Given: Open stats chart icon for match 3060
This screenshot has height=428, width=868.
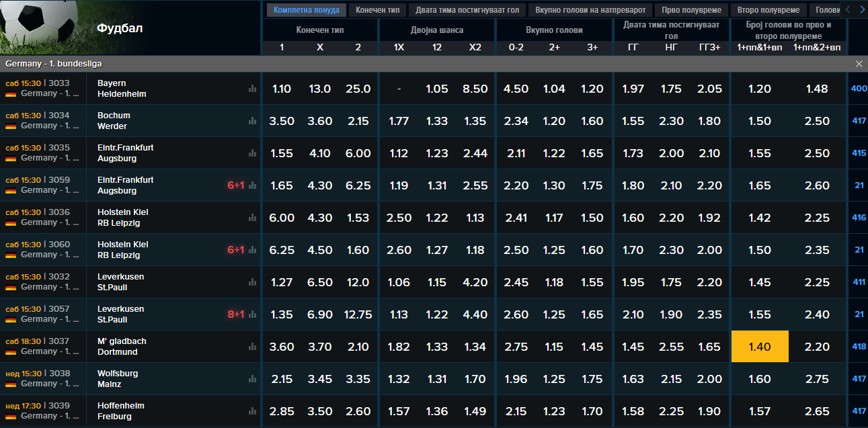Looking at the screenshot, I should [x=252, y=250].
